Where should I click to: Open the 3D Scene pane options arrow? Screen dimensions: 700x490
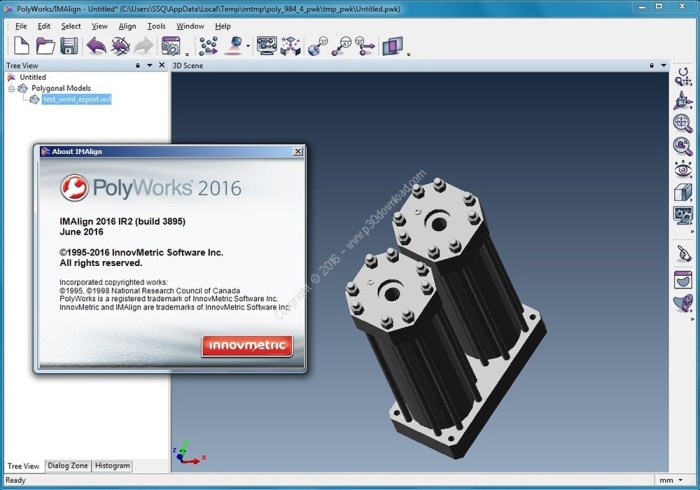[664, 66]
